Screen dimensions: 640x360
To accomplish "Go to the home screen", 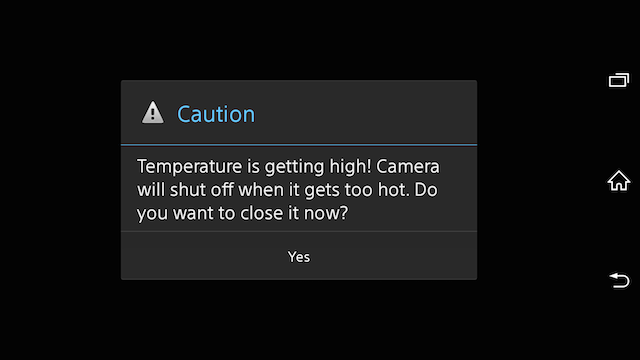I will pos(619,180).
